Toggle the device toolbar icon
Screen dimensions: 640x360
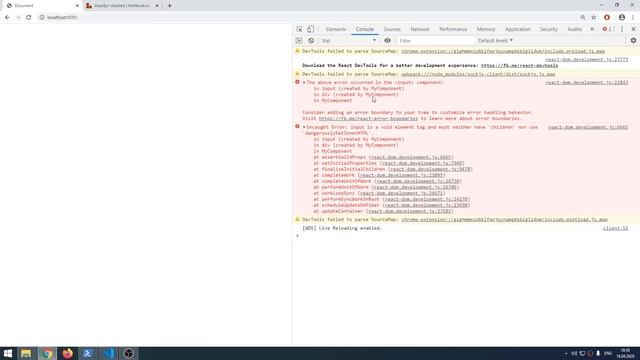311,29
